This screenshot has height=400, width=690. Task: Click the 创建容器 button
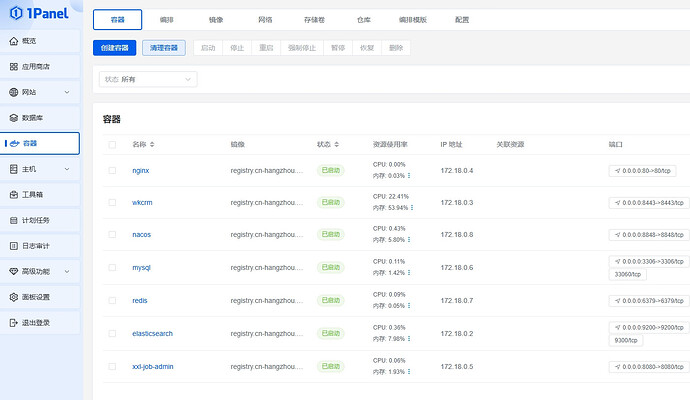click(114, 48)
